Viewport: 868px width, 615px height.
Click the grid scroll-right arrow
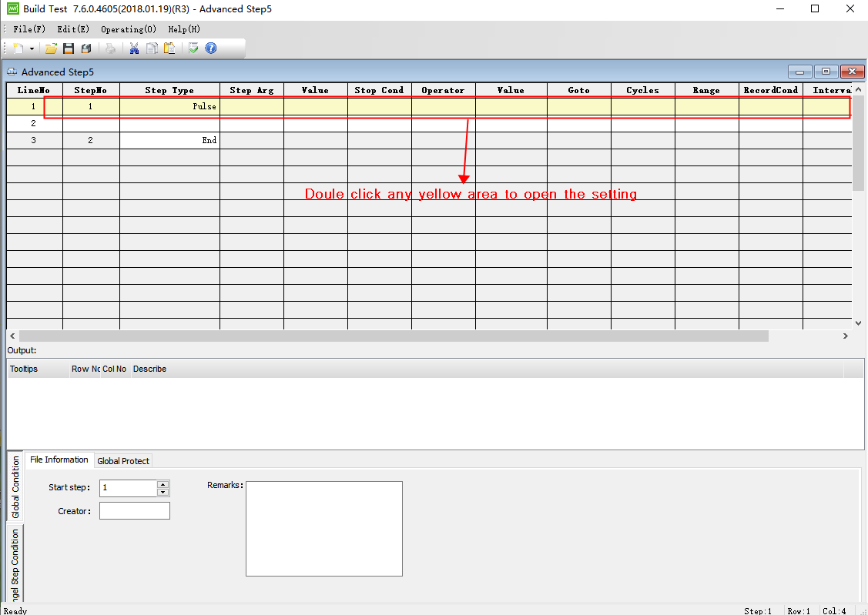(846, 336)
